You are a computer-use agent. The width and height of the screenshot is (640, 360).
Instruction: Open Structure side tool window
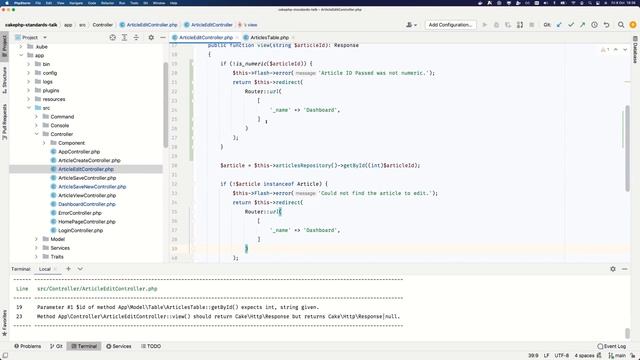(x=4, y=80)
